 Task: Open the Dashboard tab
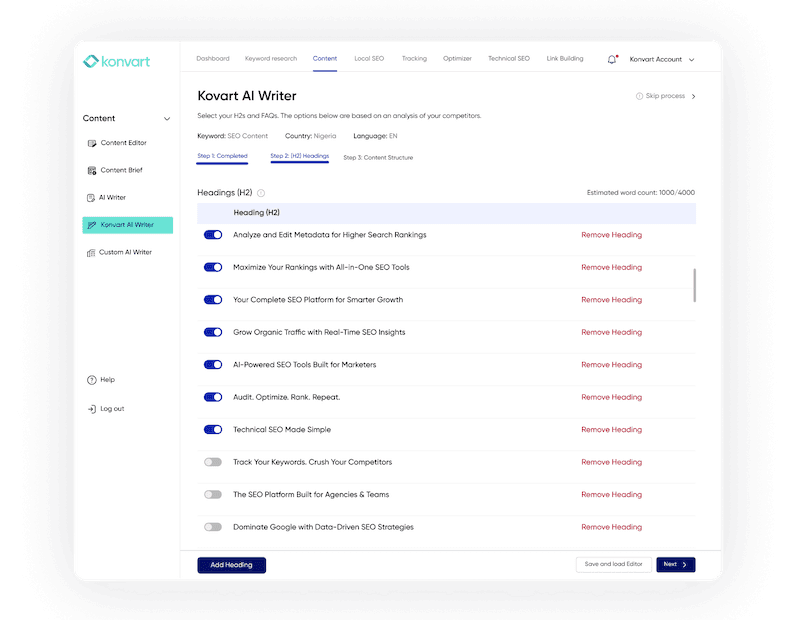tap(213, 59)
